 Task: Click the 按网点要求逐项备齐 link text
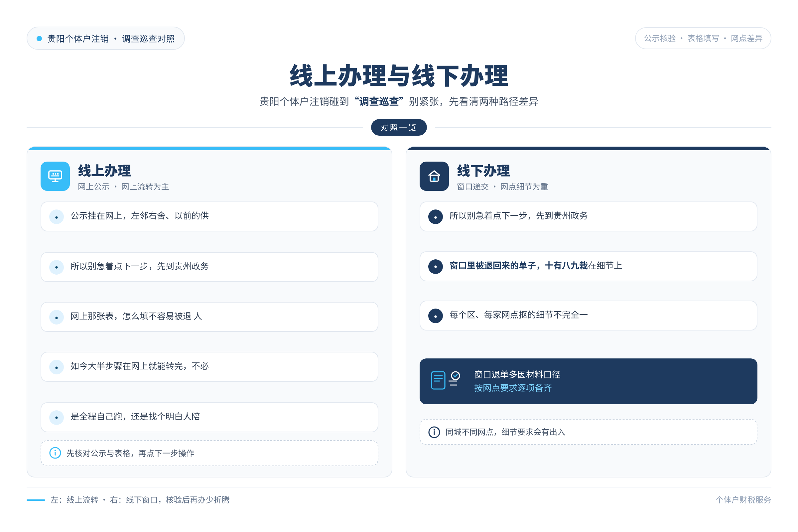(x=513, y=388)
